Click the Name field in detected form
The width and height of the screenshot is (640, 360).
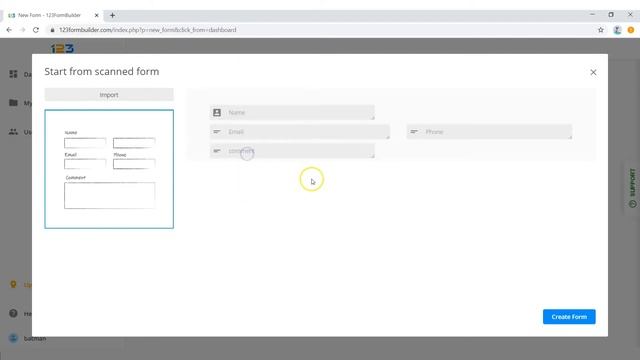(292, 113)
